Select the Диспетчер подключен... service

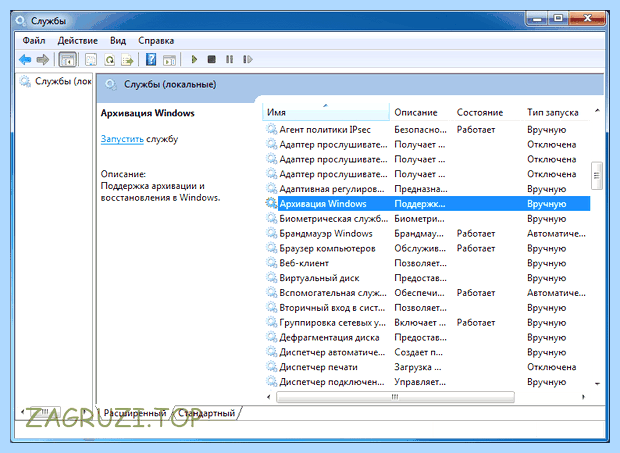427,382
